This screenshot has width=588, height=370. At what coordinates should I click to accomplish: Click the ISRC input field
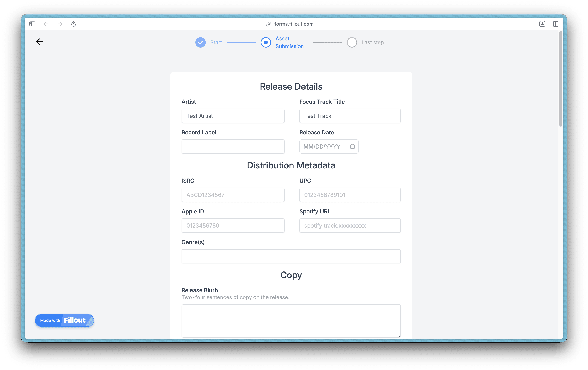click(233, 195)
